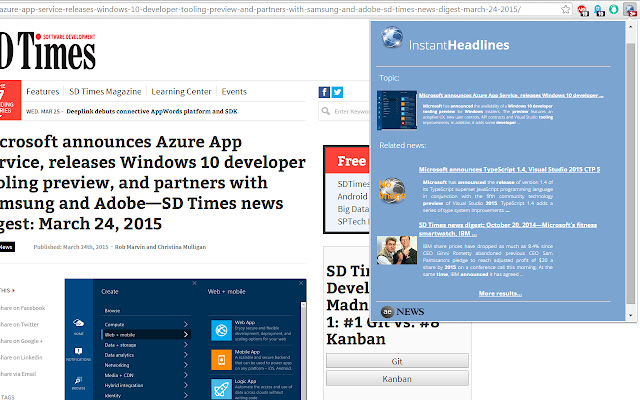
Task: Expand Web + mobile row chevron
Action: click(186, 335)
